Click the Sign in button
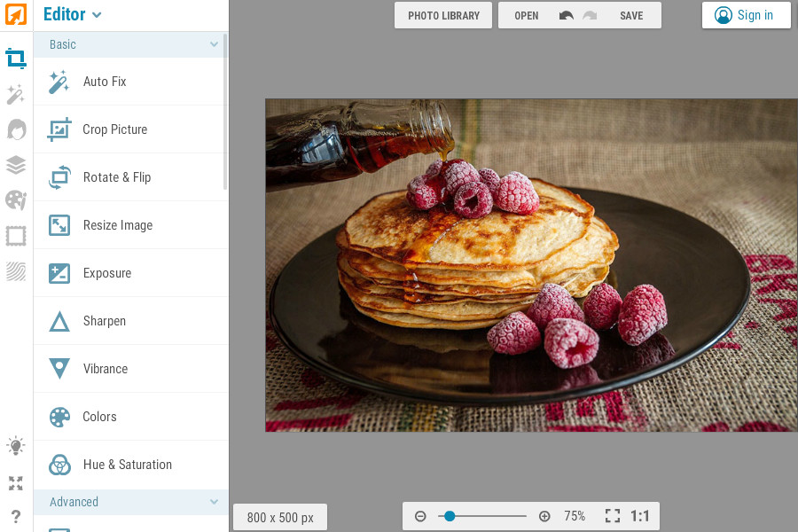Screen dimensions: 798x532 746,15
